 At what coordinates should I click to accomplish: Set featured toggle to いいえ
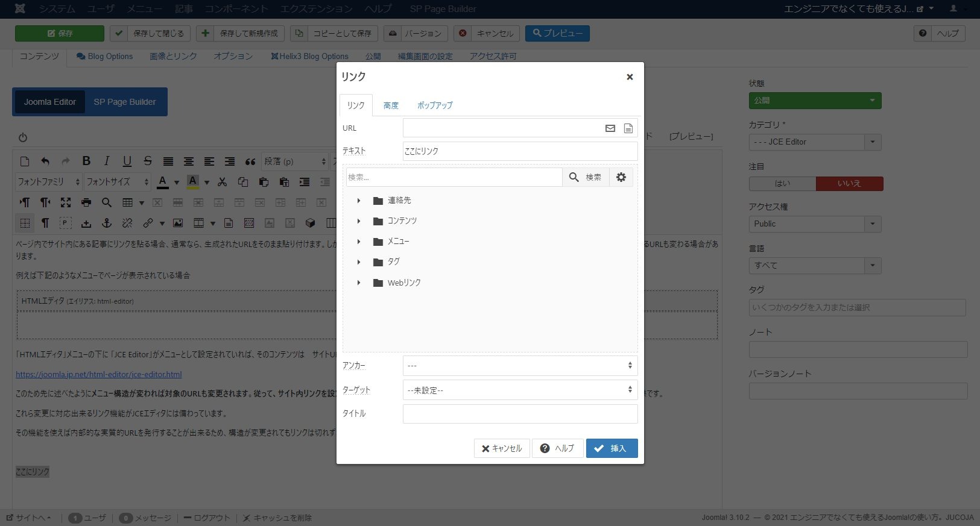point(849,184)
